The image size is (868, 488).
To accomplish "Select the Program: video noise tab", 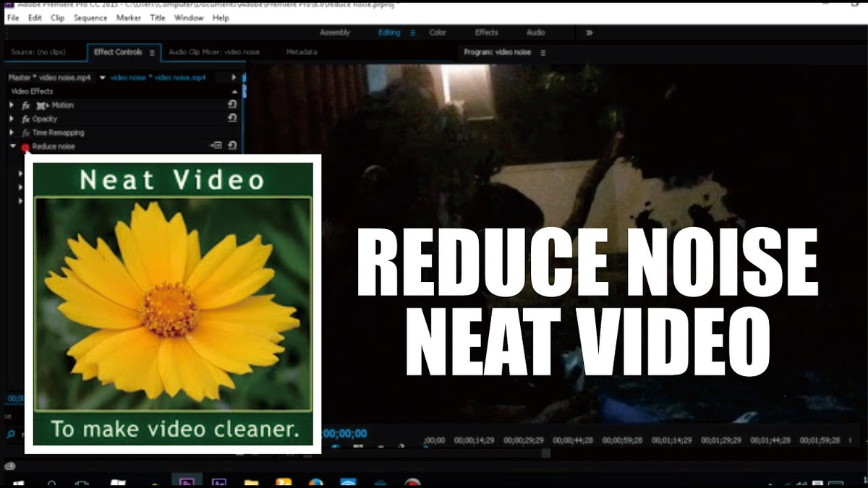I will 498,52.
